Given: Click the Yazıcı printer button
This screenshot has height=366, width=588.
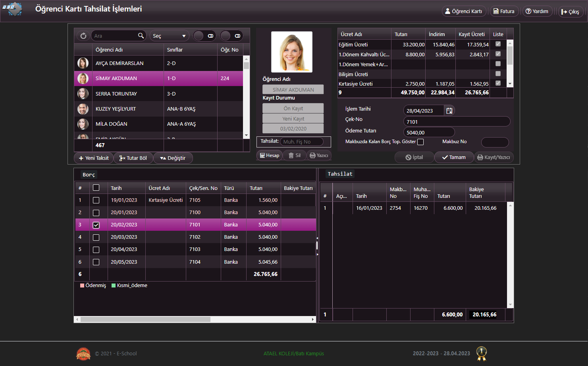Looking at the screenshot, I should click(319, 155).
